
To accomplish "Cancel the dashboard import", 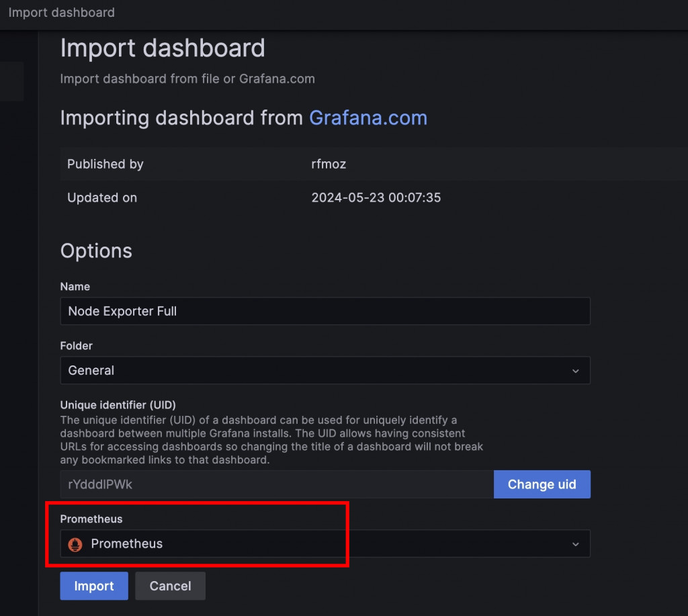I will tap(170, 586).
